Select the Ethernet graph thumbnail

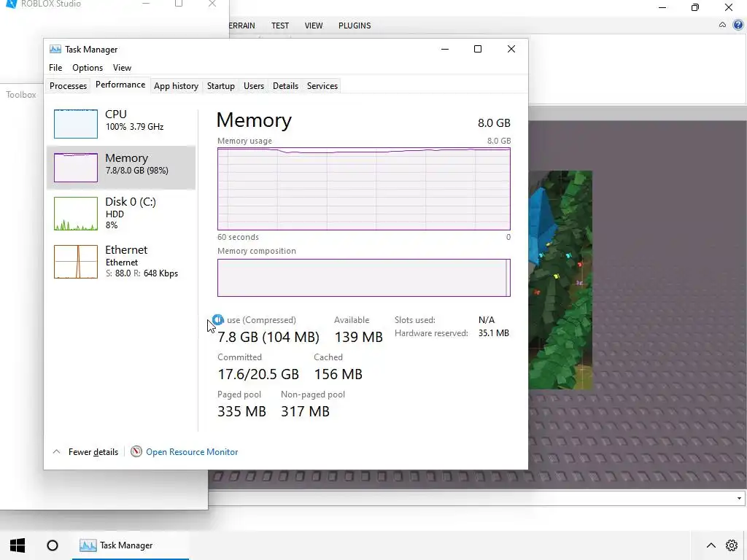tap(76, 262)
